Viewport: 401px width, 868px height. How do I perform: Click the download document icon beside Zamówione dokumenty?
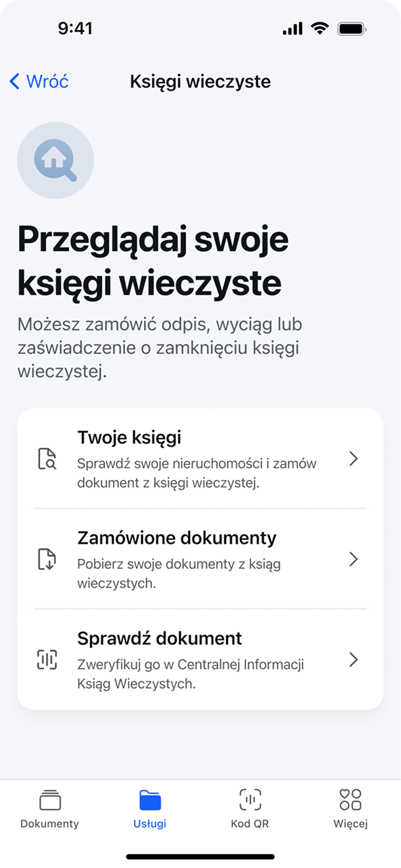45,560
